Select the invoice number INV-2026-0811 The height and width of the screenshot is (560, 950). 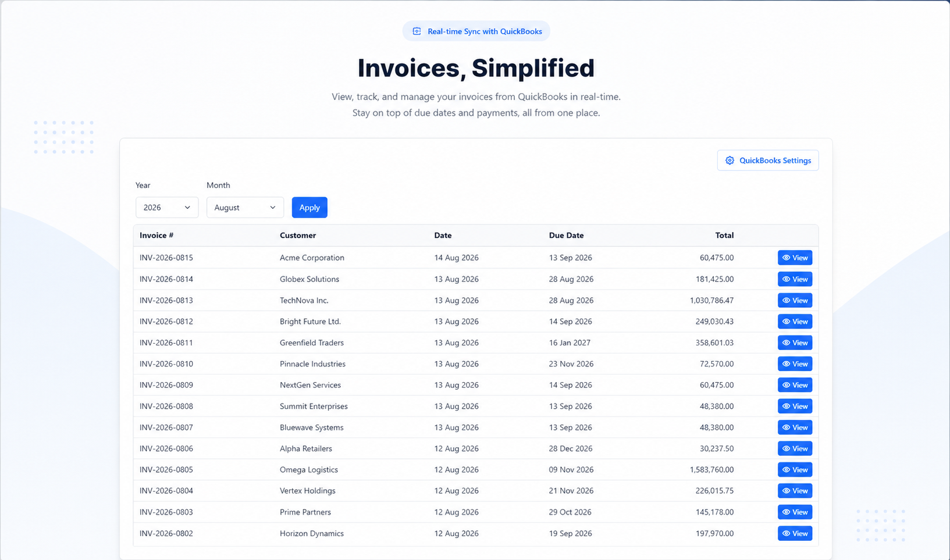[x=166, y=343]
